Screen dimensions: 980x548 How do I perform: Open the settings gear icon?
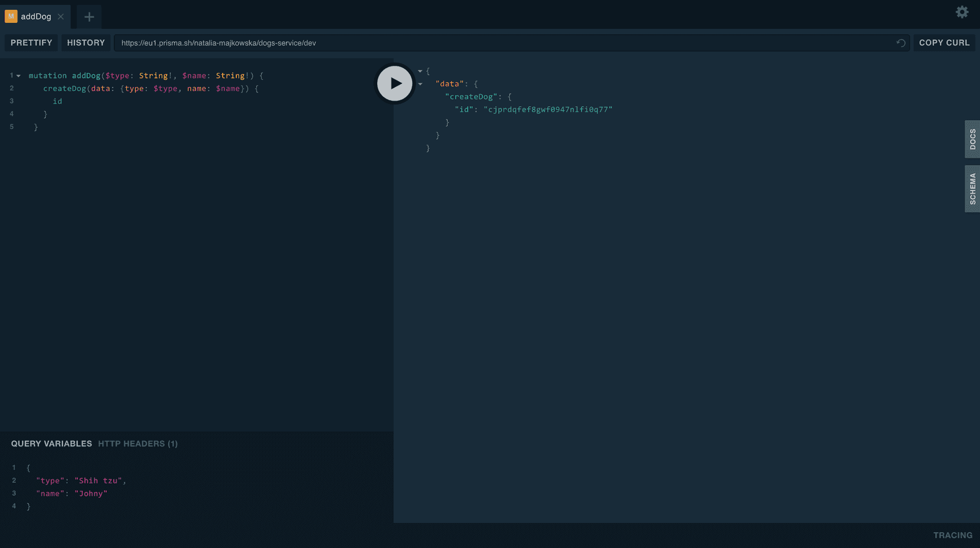click(962, 12)
